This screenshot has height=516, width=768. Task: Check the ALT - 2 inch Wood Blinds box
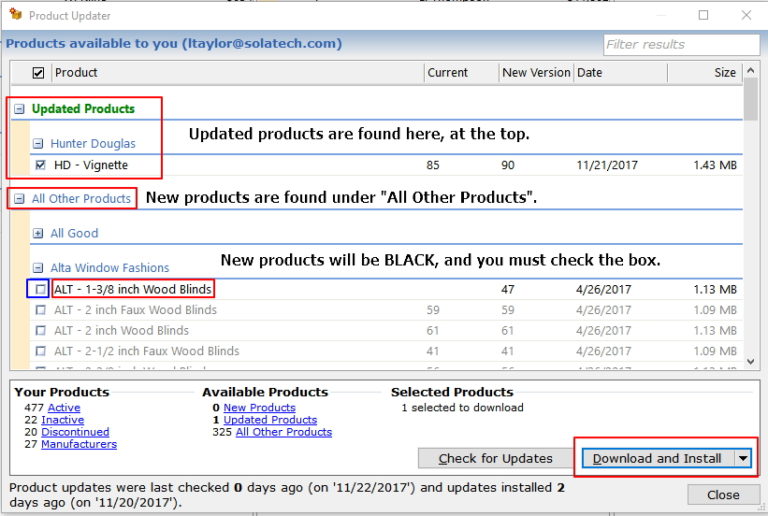click(x=41, y=330)
